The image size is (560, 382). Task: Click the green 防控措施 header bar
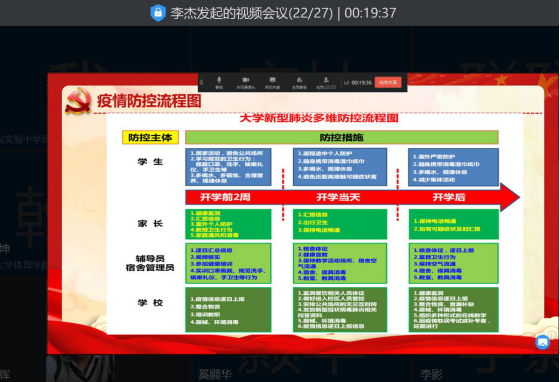coord(341,137)
